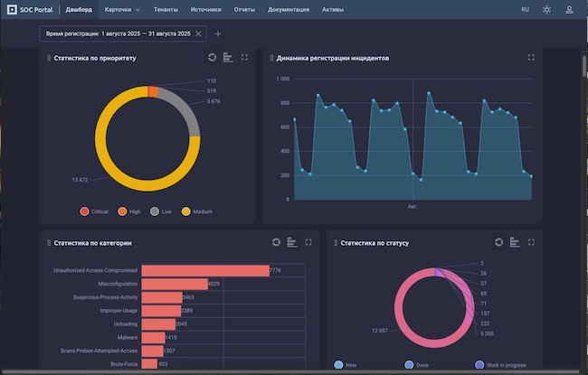Screen dimensions: 588x375
Task: Add a new filter with plus icon
Action: 218,33
